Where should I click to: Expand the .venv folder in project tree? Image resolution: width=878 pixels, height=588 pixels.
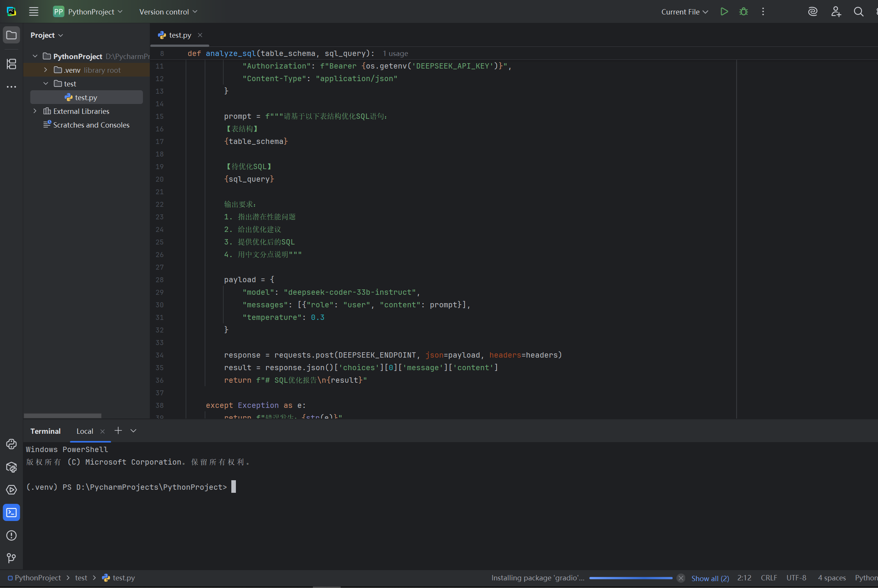pyautogui.click(x=46, y=70)
